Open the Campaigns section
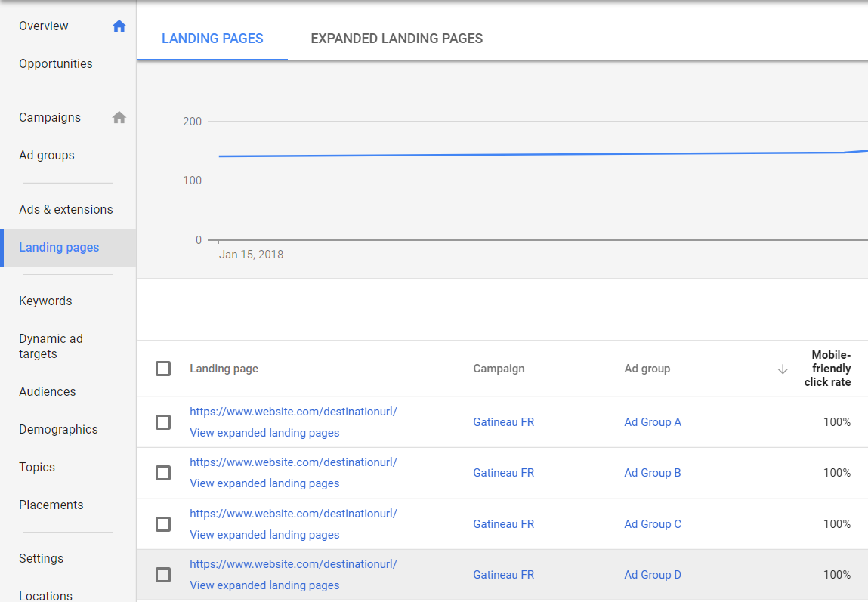 pos(50,117)
